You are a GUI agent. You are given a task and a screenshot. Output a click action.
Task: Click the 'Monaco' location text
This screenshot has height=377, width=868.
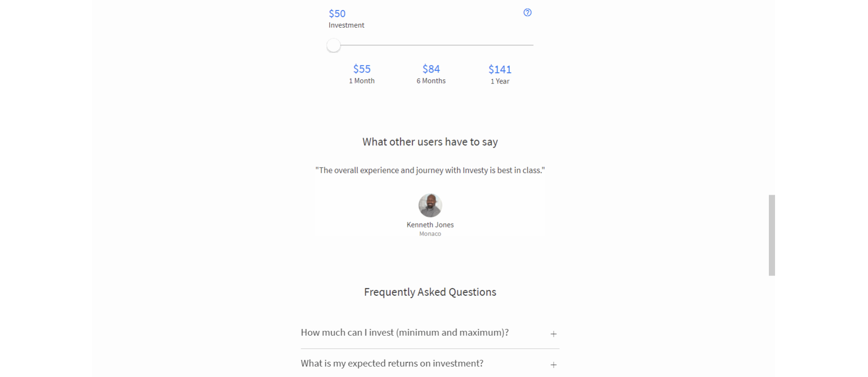(430, 234)
